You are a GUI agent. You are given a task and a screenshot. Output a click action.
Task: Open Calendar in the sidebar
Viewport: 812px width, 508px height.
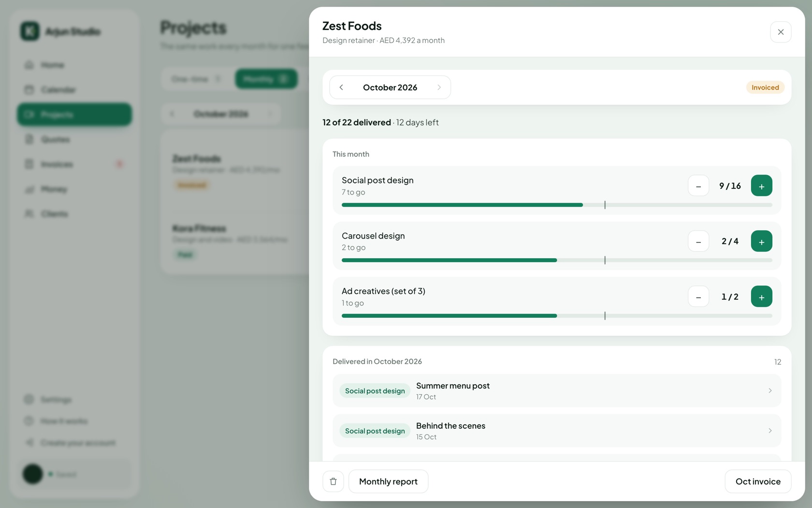[x=74, y=90]
